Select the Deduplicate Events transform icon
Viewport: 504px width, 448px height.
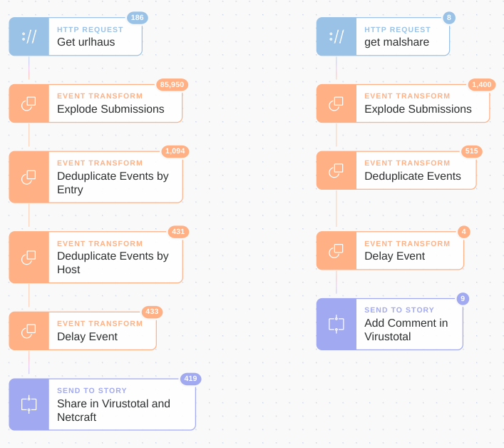pos(336,170)
